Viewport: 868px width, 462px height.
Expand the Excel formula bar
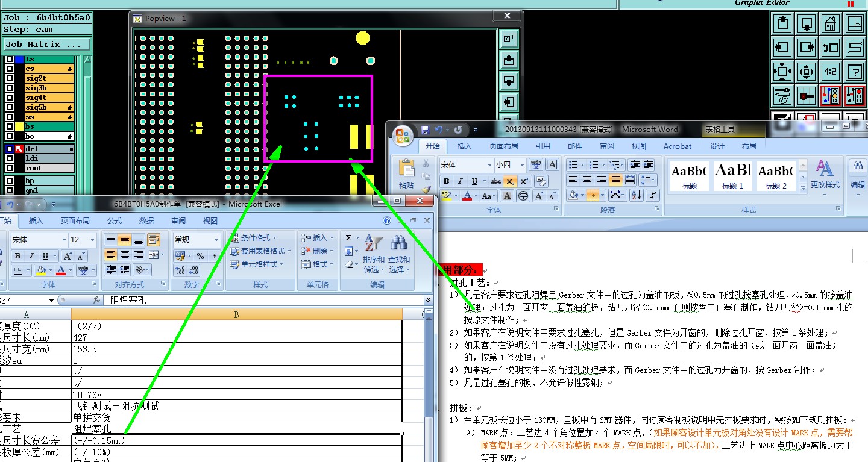coord(428,300)
